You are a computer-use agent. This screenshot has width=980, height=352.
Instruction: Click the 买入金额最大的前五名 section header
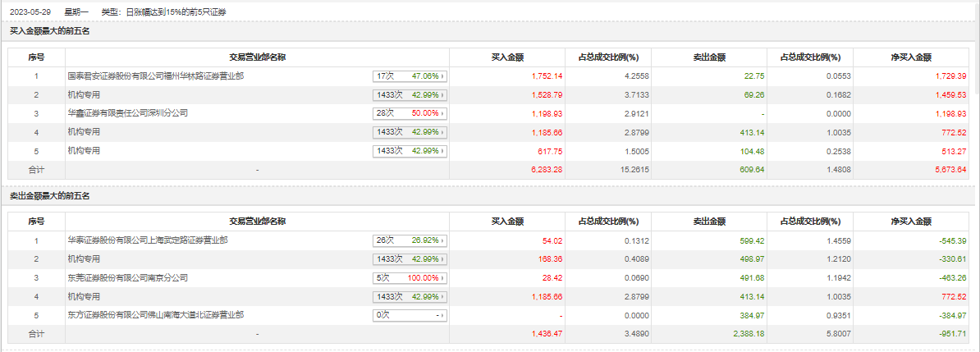click(49, 31)
